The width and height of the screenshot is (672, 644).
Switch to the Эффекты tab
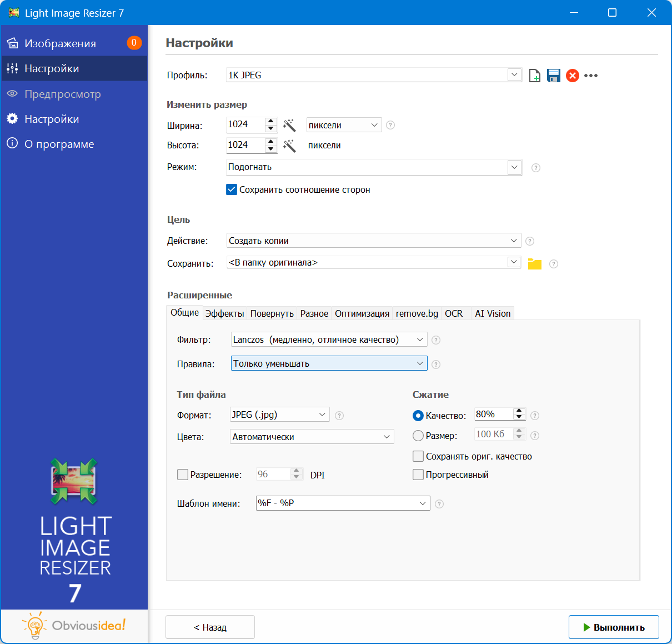click(x=224, y=313)
